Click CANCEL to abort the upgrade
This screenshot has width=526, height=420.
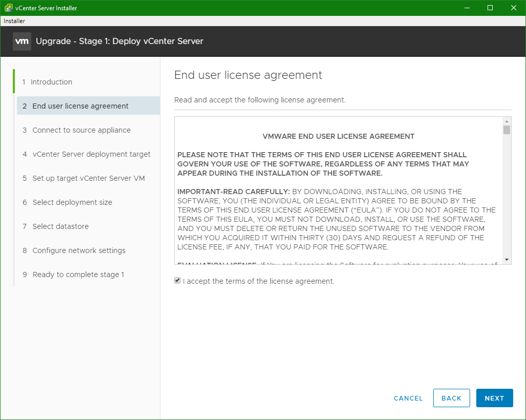[x=408, y=398]
